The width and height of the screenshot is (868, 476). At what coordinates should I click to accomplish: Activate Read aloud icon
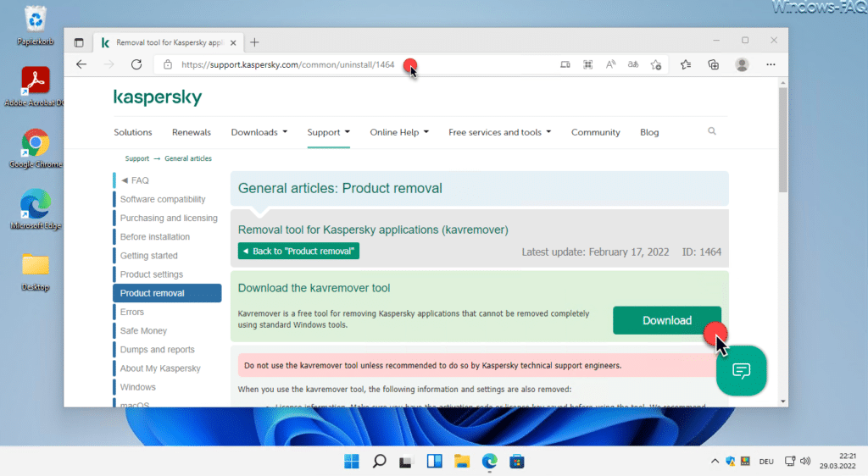(x=610, y=64)
